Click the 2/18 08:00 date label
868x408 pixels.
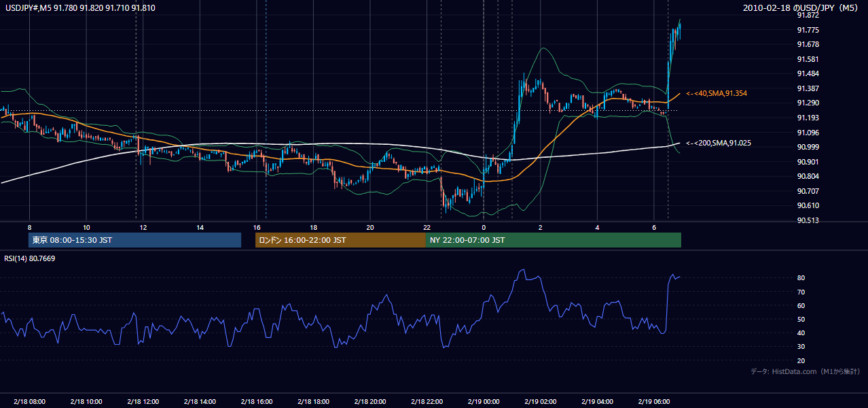point(29,402)
